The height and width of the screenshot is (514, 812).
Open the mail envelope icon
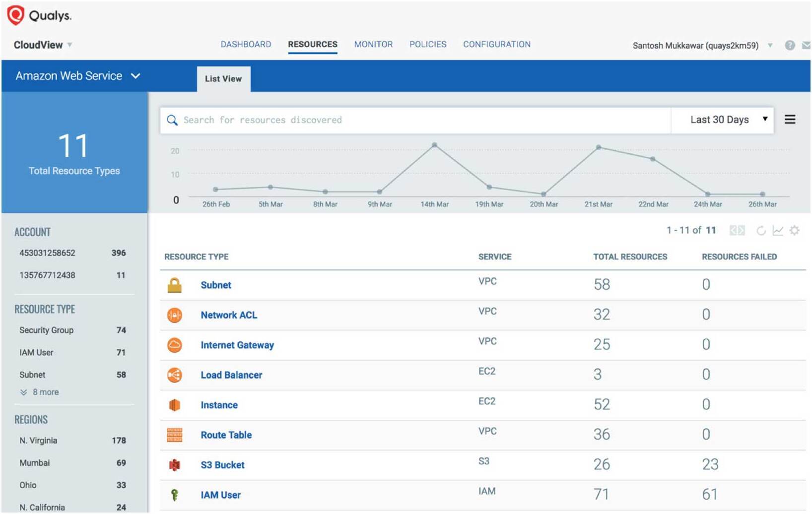[x=806, y=45]
